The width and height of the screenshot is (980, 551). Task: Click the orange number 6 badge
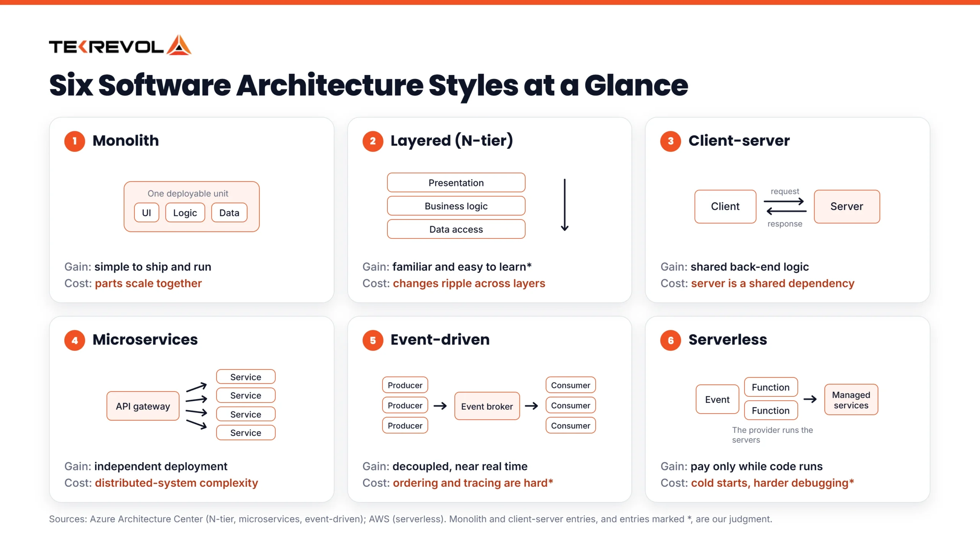(671, 340)
